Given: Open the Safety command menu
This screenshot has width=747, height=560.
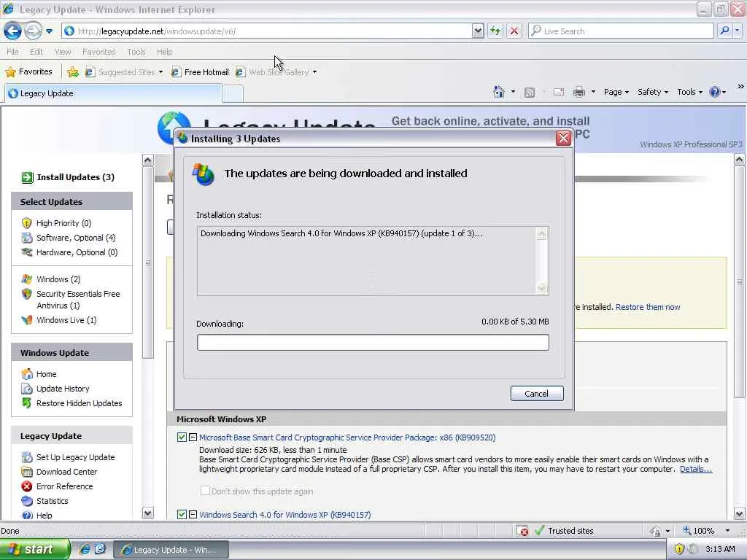Looking at the screenshot, I should (x=653, y=92).
